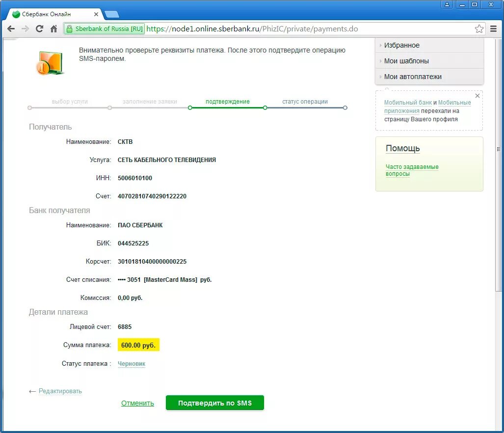The width and height of the screenshot is (504, 433).
Task: Click the Черновик payment status link
Action: [x=132, y=364]
